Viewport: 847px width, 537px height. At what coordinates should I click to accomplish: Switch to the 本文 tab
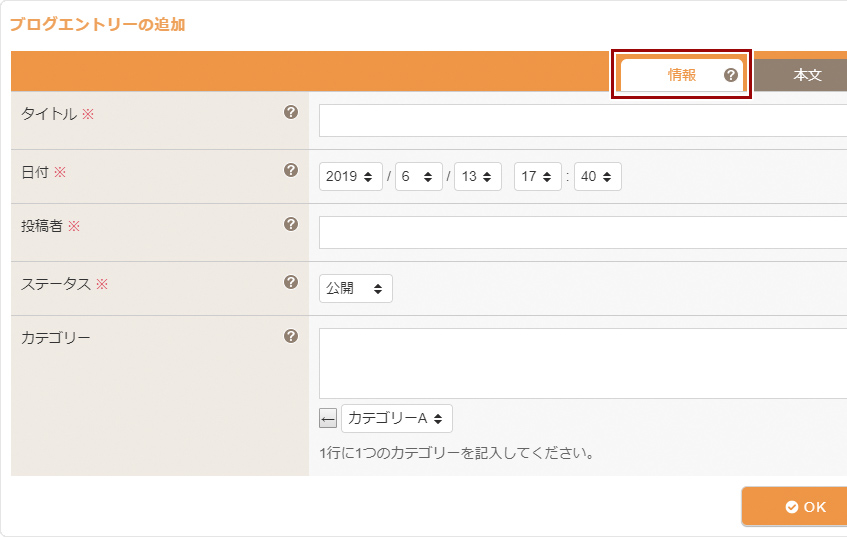801,75
